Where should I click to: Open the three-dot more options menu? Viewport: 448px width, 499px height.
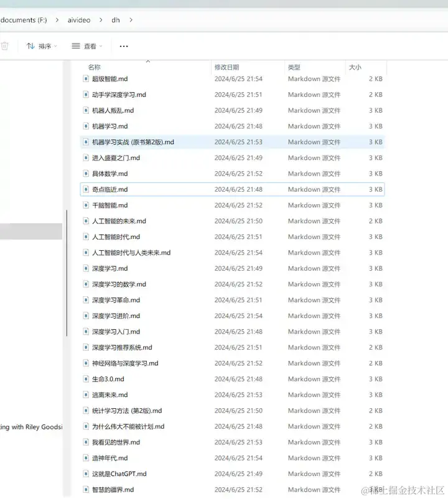coord(124,46)
